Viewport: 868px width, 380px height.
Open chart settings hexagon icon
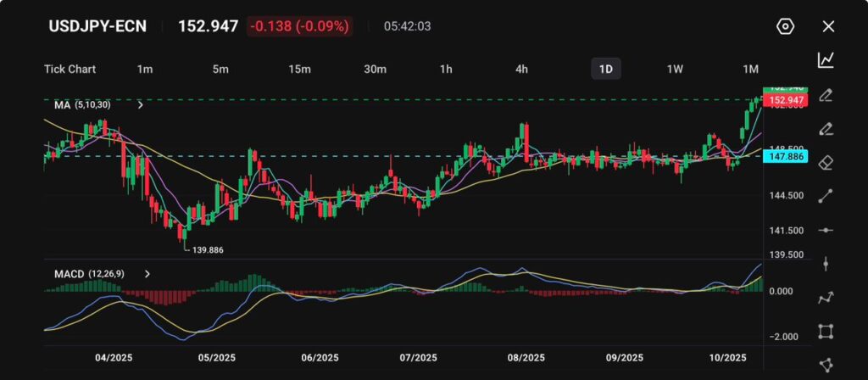tap(785, 26)
